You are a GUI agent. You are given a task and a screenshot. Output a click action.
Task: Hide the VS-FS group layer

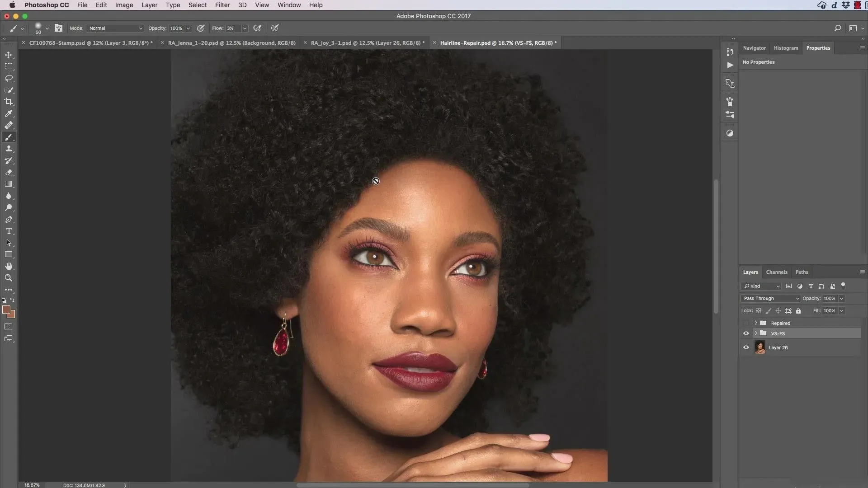746,333
